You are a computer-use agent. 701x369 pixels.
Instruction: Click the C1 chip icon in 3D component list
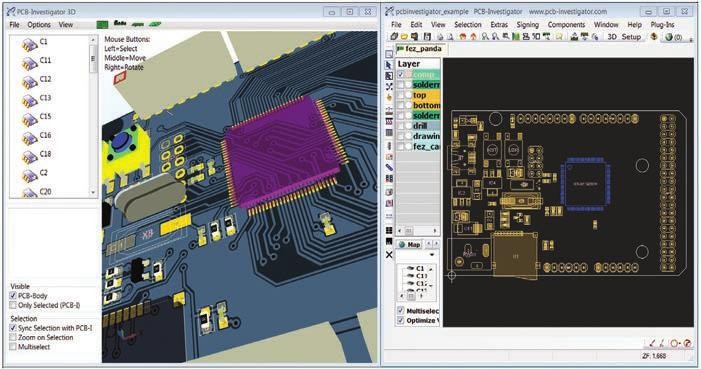click(x=29, y=44)
